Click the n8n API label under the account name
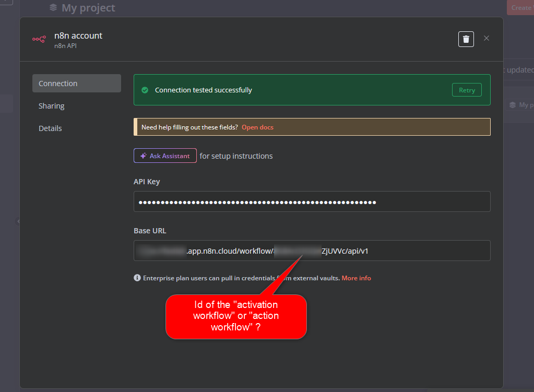Viewport: 534px width, 392px height. pyautogui.click(x=65, y=45)
